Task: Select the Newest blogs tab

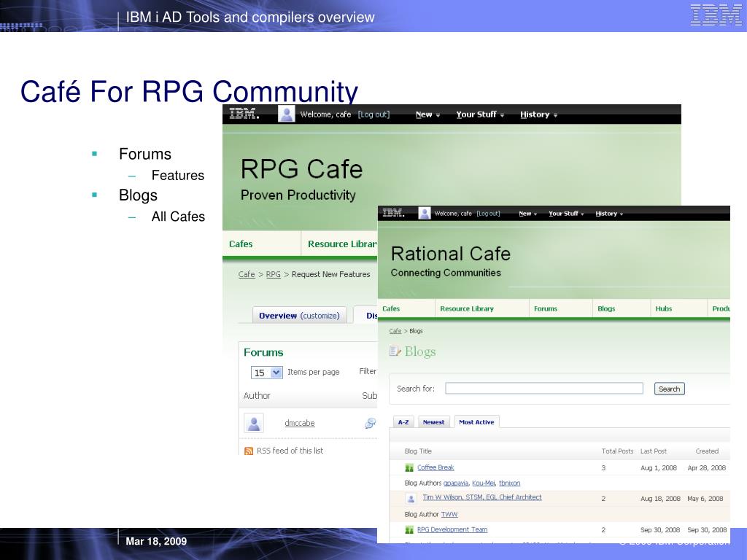Action: pyautogui.click(x=433, y=422)
